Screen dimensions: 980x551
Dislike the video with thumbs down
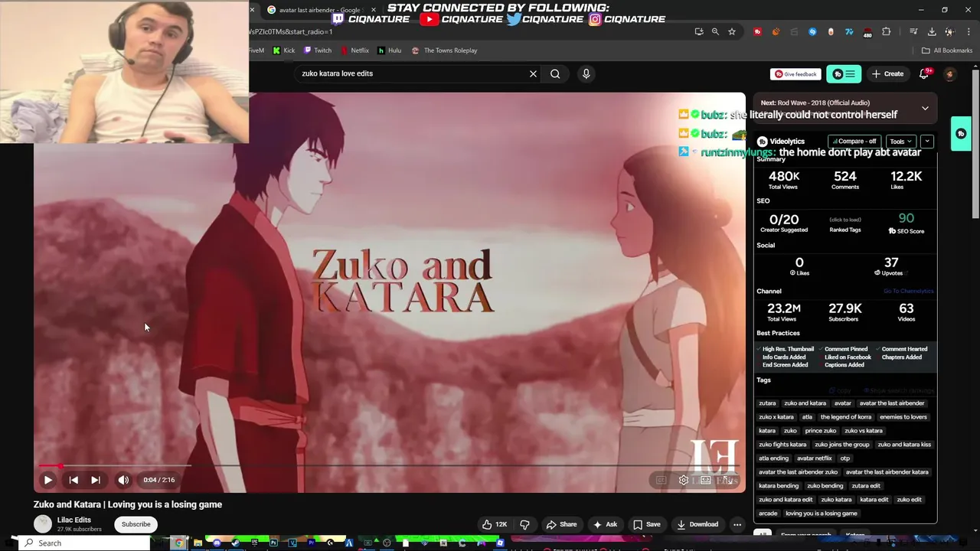[x=524, y=524]
